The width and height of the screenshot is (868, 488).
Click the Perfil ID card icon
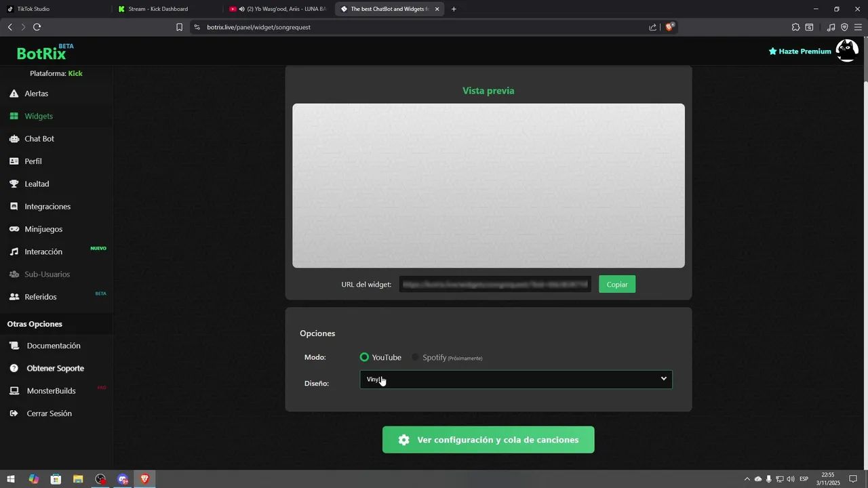[x=14, y=161]
